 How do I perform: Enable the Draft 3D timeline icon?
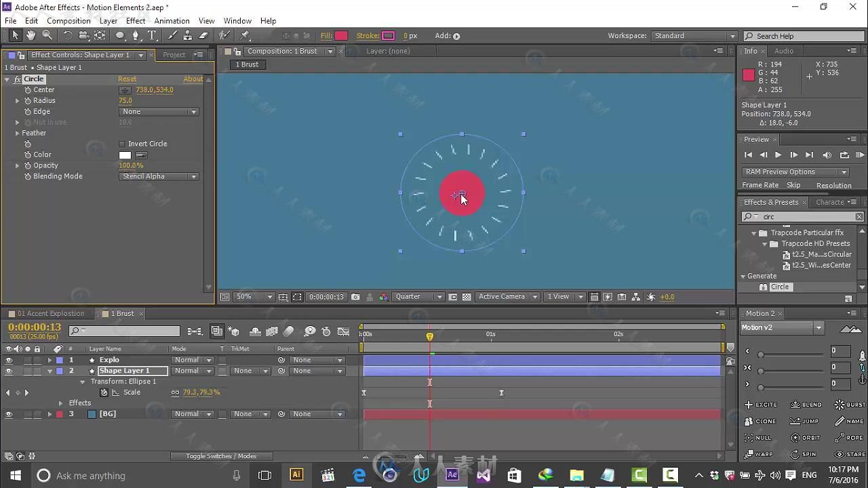[x=234, y=331]
